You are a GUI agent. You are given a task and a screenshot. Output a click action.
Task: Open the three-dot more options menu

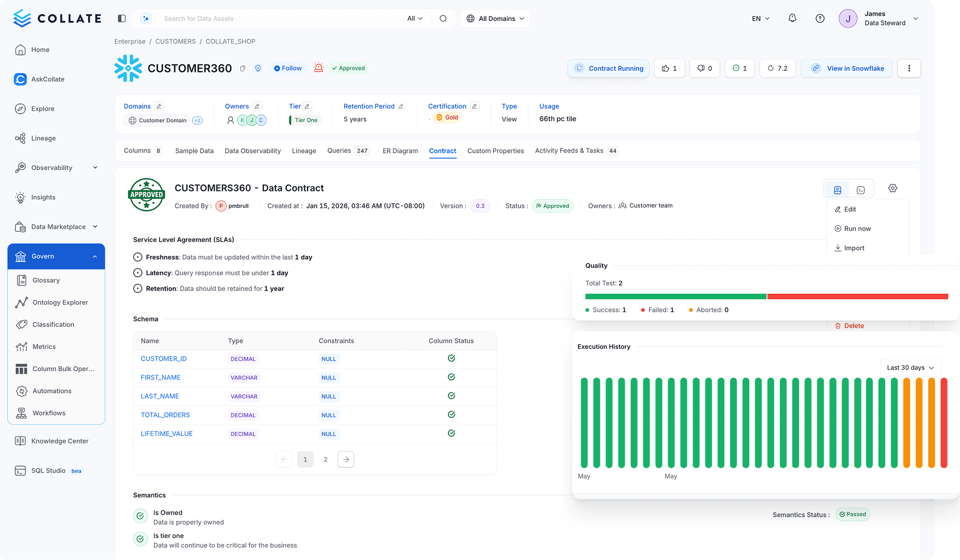tap(909, 69)
